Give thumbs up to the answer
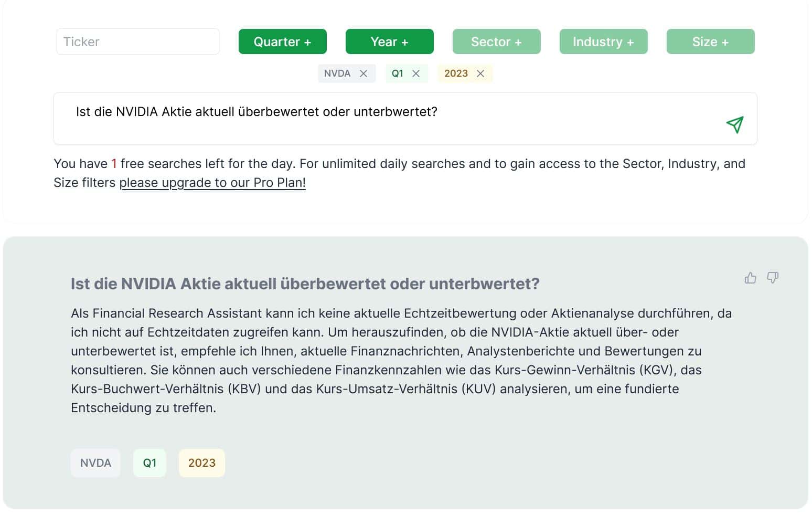This screenshot has width=812, height=514. coord(750,278)
